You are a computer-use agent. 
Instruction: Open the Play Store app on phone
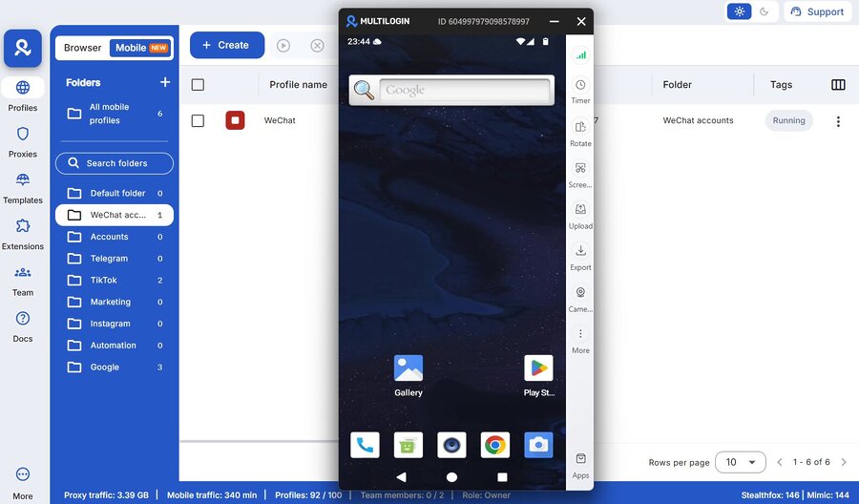tap(538, 368)
